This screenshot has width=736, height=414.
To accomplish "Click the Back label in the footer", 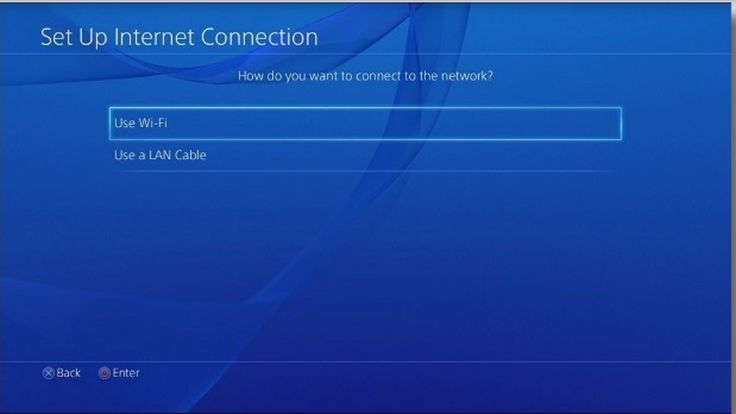I will (69, 373).
